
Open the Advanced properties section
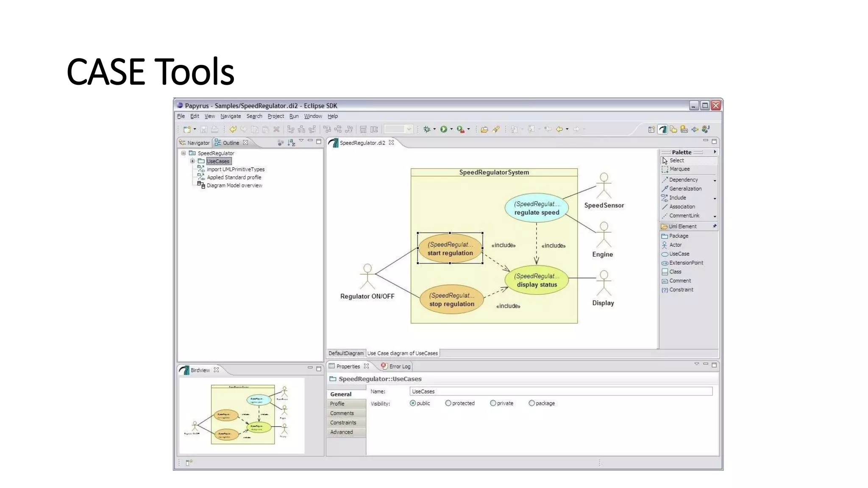(x=342, y=432)
